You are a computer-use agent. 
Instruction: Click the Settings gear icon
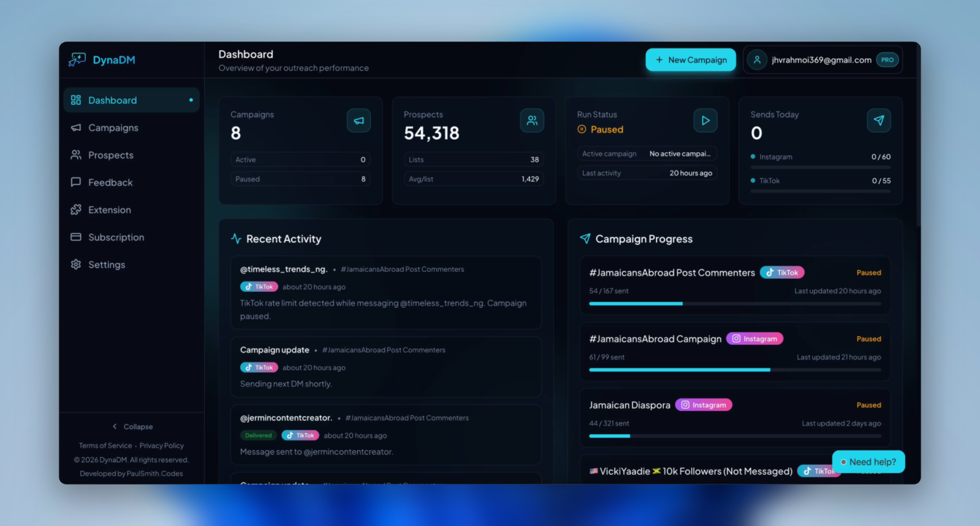pos(76,264)
